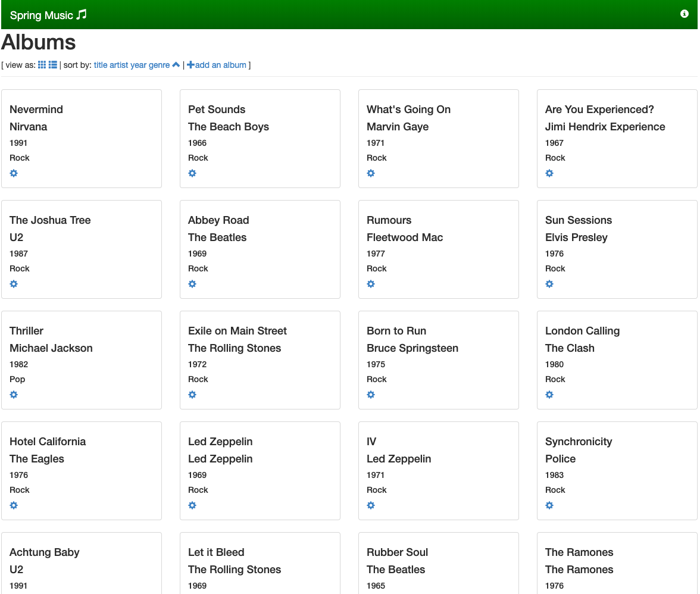Open gear menu for London Calling
Screen dimensions: 700x594
click(x=549, y=395)
